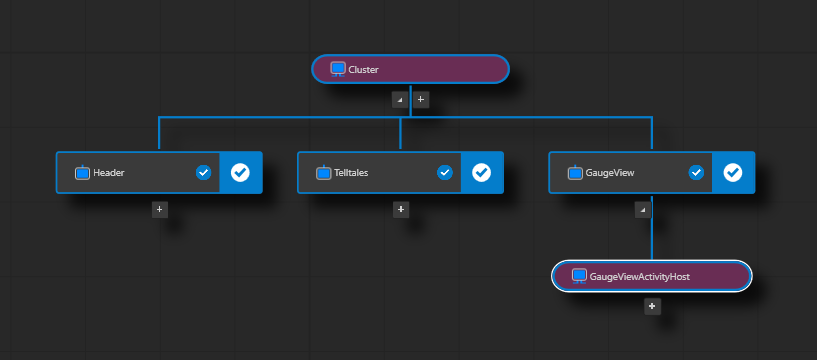
Task: Toggle the large checkmark panel on Header
Action: 240,172
